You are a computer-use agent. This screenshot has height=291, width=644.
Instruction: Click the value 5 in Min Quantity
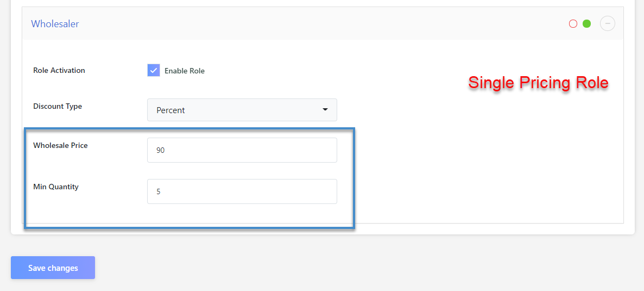[159, 191]
